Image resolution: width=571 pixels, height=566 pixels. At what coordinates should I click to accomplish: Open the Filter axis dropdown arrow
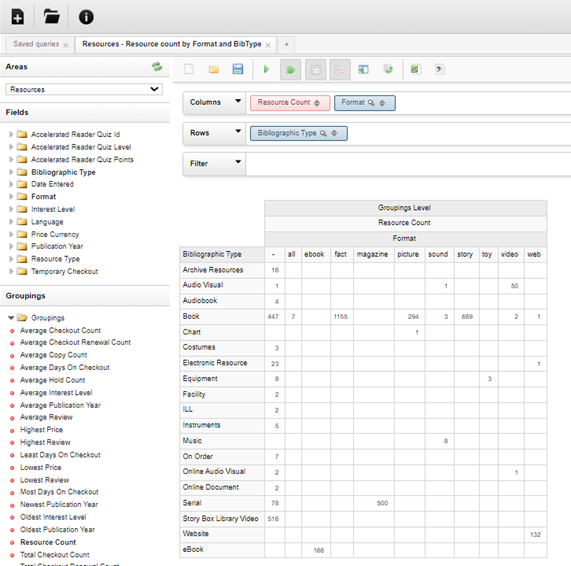[238, 162]
